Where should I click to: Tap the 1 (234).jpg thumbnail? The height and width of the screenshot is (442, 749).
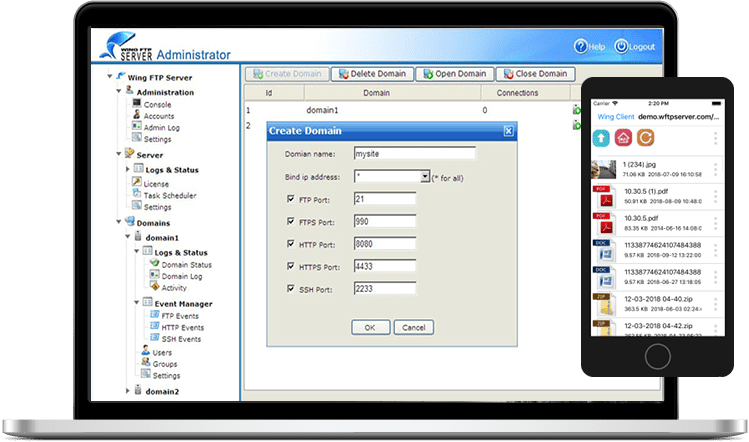[x=603, y=169]
